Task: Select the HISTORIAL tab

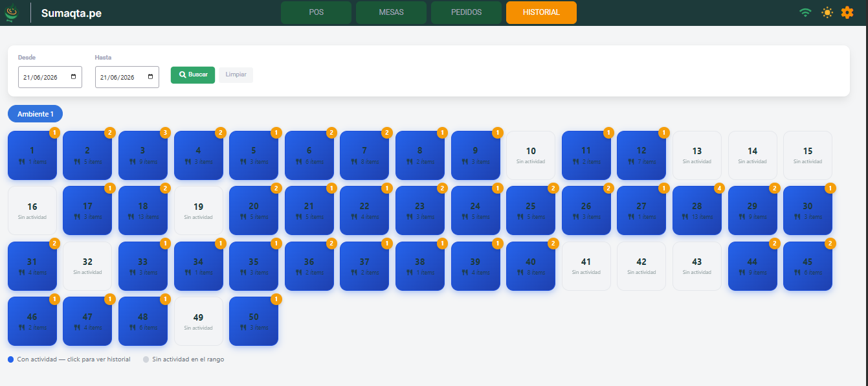Action: (x=541, y=12)
